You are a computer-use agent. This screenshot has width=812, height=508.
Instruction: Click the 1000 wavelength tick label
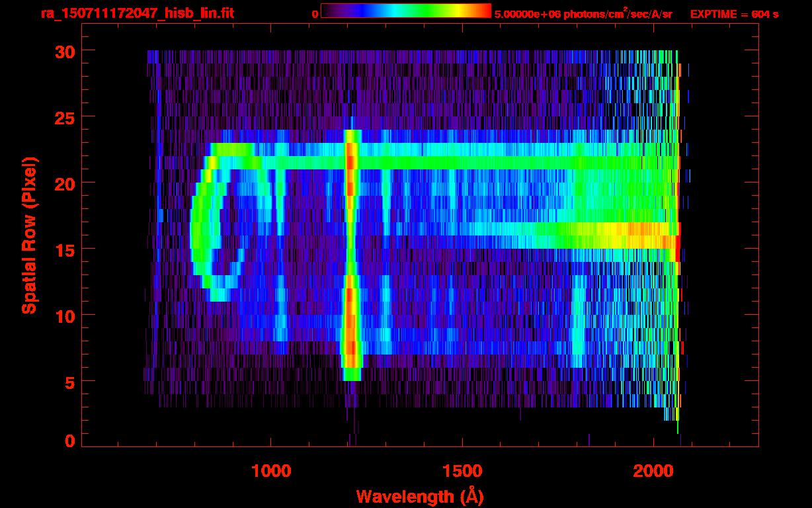(271, 471)
